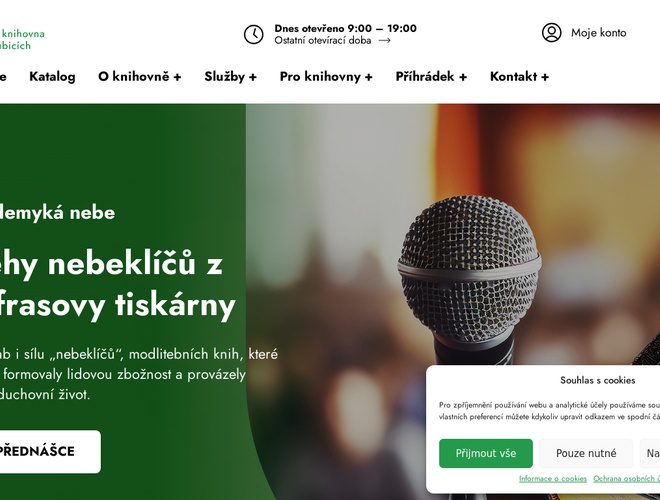Accept all cookies with Přijmout vše
The width and height of the screenshot is (660, 500).
click(486, 453)
